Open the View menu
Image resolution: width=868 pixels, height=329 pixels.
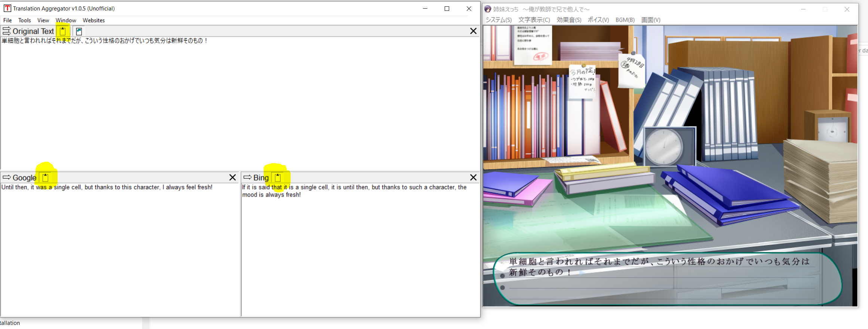pyautogui.click(x=43, y=20)
